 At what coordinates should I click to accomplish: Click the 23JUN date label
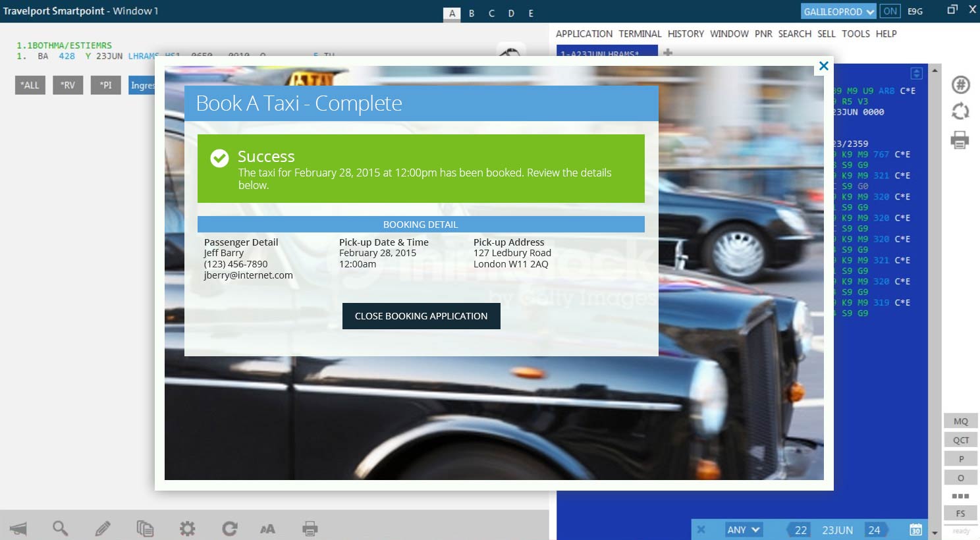tap(837, 530)
